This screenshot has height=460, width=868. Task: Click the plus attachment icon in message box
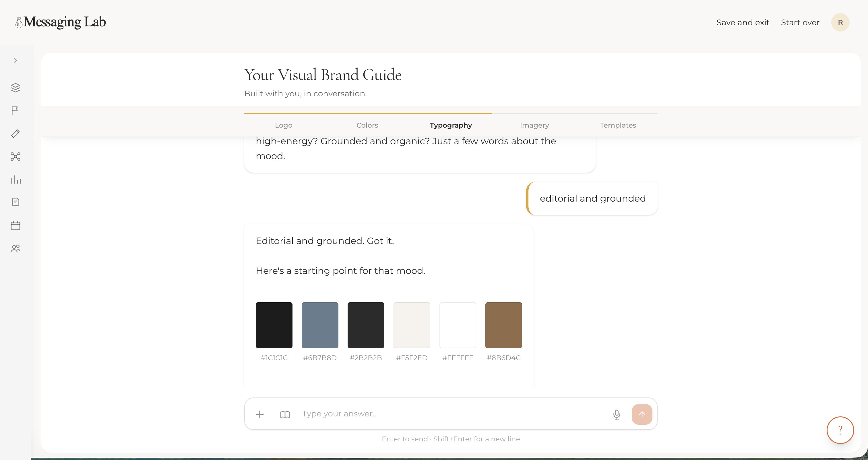[259, 414]
